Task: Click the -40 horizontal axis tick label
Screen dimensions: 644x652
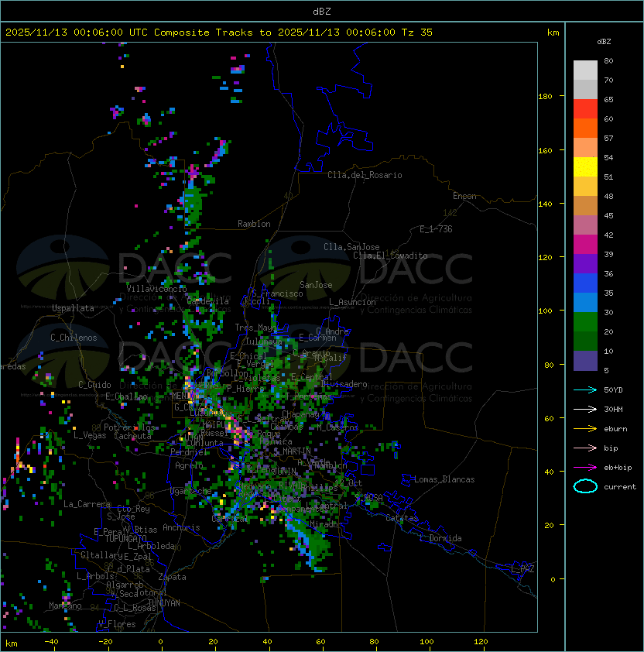Action: 51,642
